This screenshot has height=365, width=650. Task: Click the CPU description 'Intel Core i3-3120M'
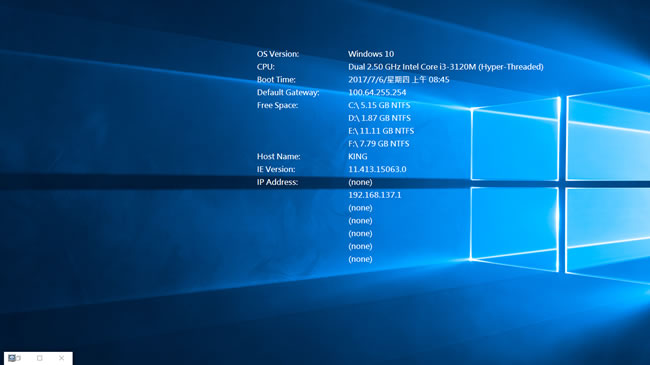point(439,67)
